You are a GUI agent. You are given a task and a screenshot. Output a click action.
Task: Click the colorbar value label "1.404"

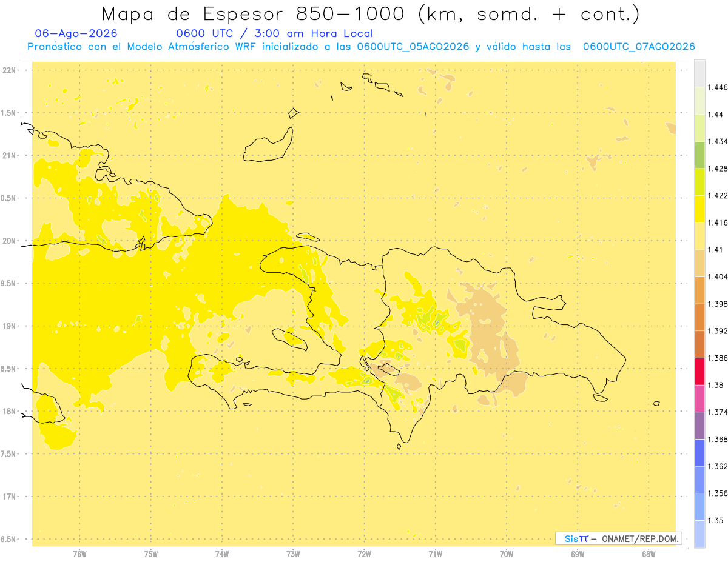(718, 276)
